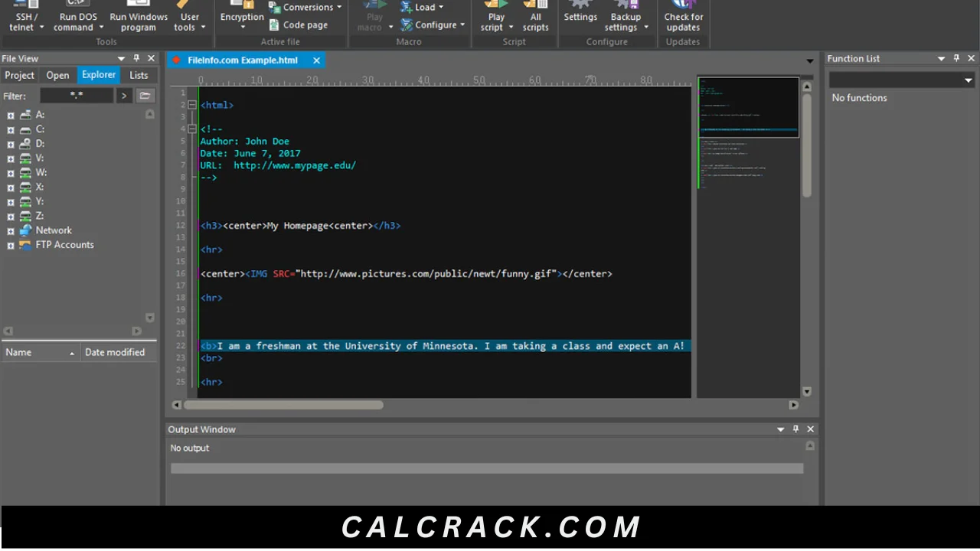Pin the File View panel
This screenshot has width=980, height=551.
click(136, 58)
